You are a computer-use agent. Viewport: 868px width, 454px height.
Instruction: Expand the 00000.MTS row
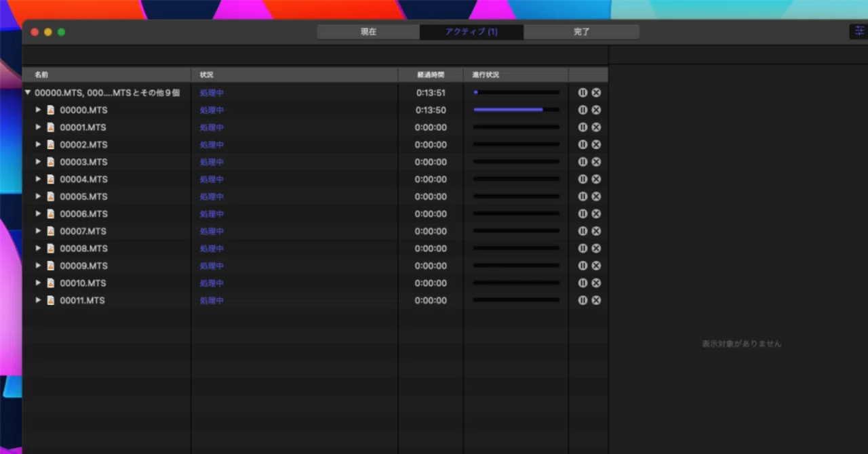coord(39,110)
